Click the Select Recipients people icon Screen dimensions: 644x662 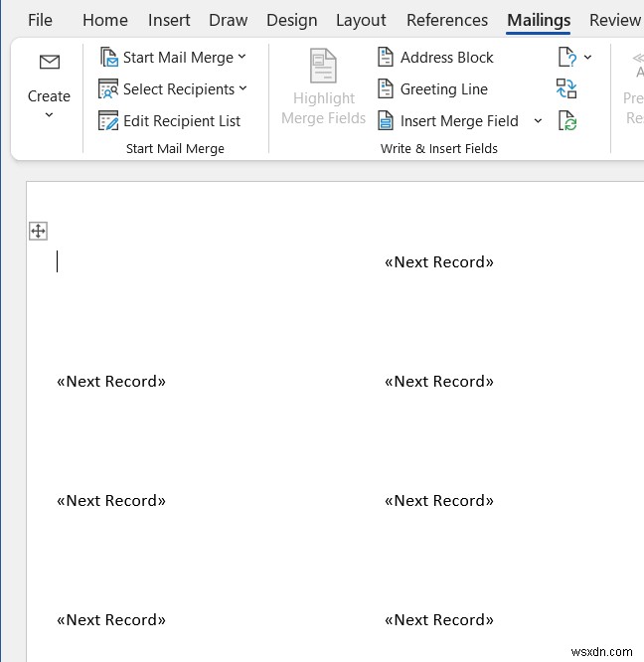click(108, 88)
